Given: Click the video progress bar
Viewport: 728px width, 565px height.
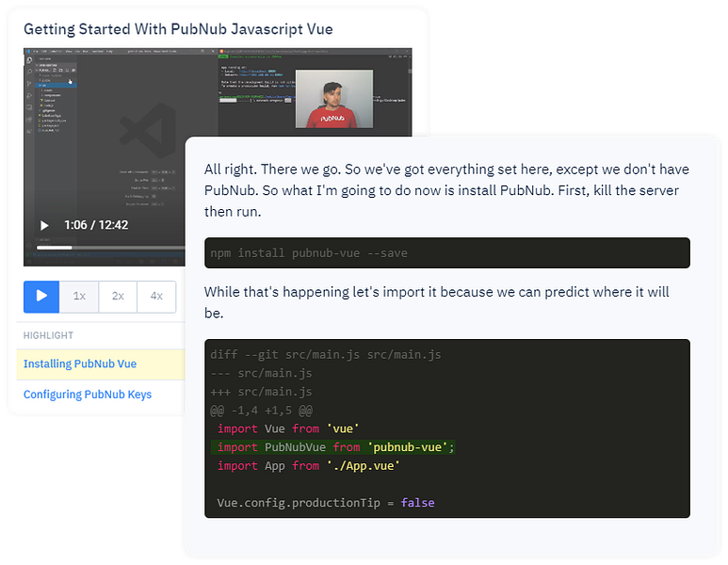Looking at the screenshot, I should pos(110,248).
